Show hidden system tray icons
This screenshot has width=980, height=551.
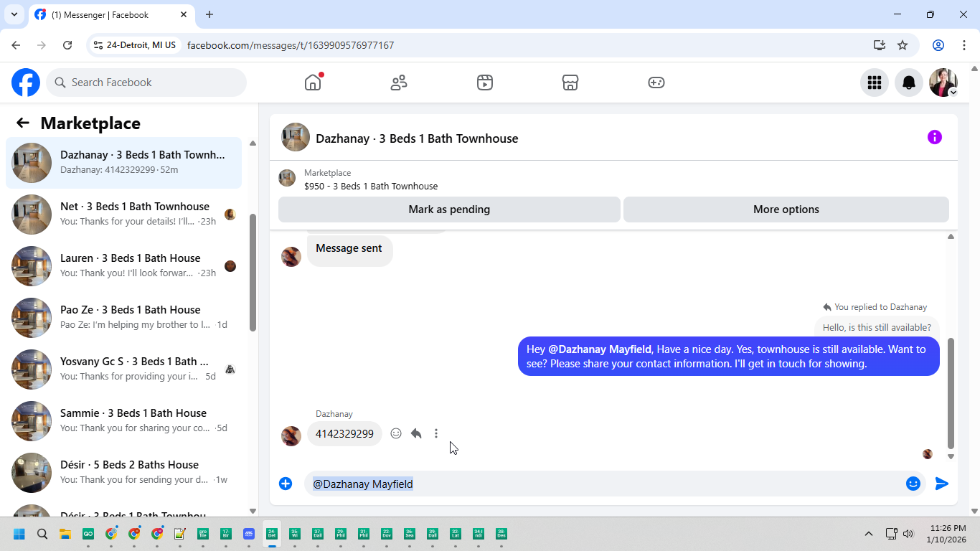click(x=868, y=534)
